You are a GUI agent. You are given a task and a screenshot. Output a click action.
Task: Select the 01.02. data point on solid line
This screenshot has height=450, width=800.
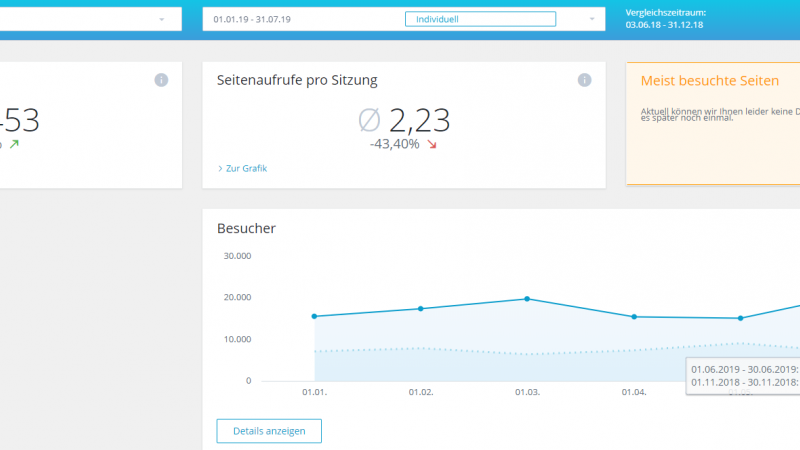point(421,308)
